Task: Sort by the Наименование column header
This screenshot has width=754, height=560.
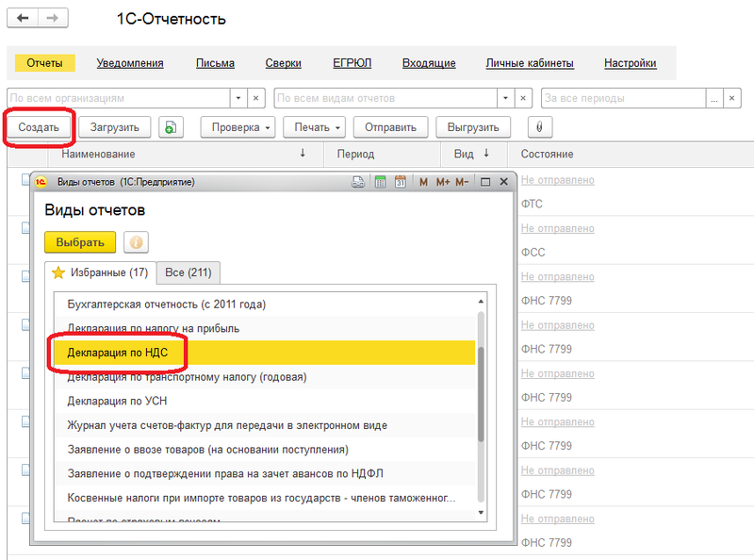Action: pyautogui.click(x=185, y=154)
